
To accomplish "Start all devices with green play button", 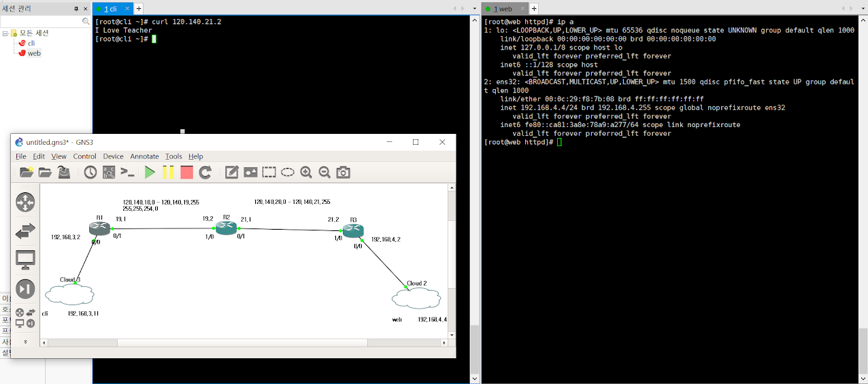I will tap(150, 172).
